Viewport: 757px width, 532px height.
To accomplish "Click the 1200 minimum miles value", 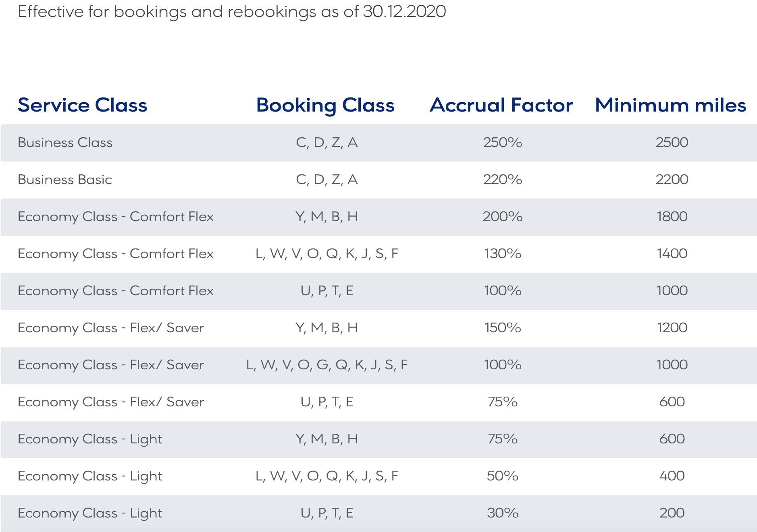I will (x=672, y=328).
